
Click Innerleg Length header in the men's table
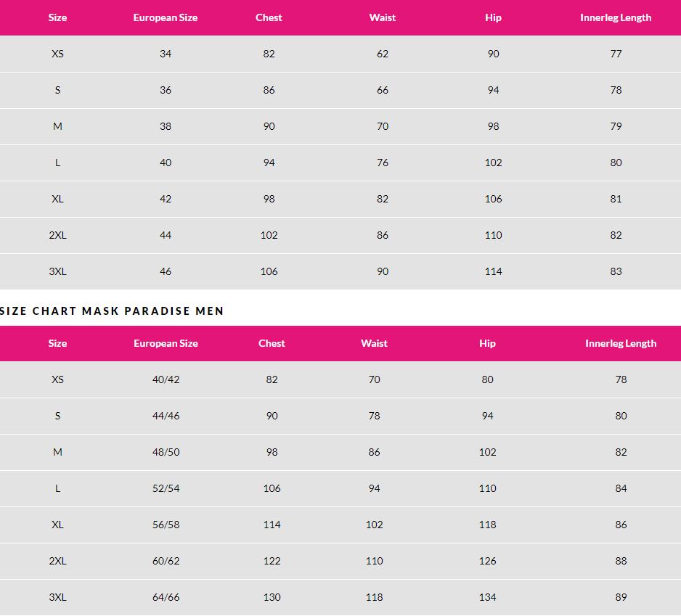[x=621, y=343]
